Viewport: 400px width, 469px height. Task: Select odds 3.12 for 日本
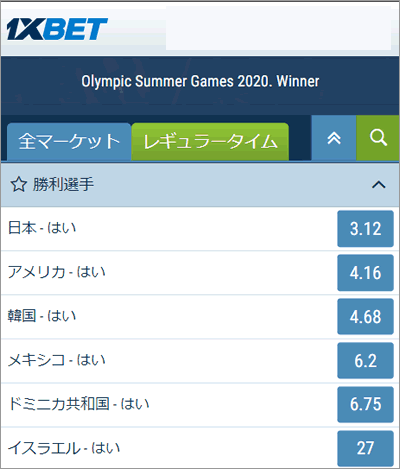(x=365, y=229)
